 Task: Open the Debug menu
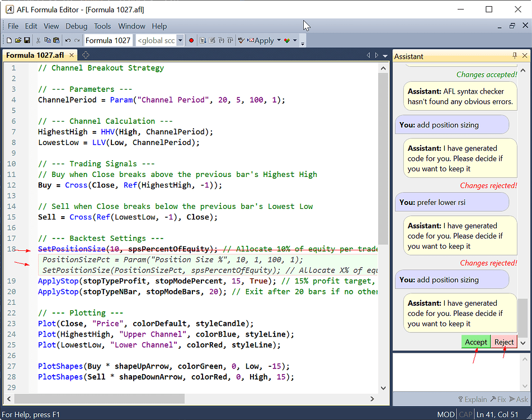click(x=76, y=26)
